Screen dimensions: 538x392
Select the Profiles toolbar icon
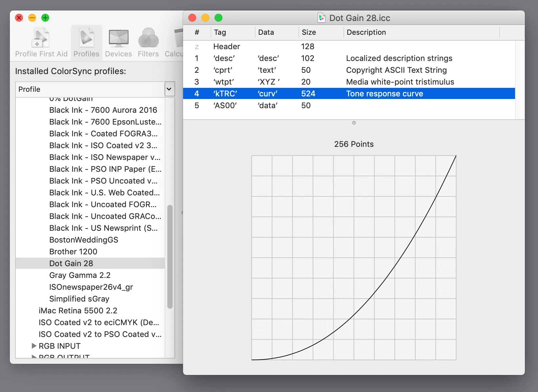pos(86,43)
